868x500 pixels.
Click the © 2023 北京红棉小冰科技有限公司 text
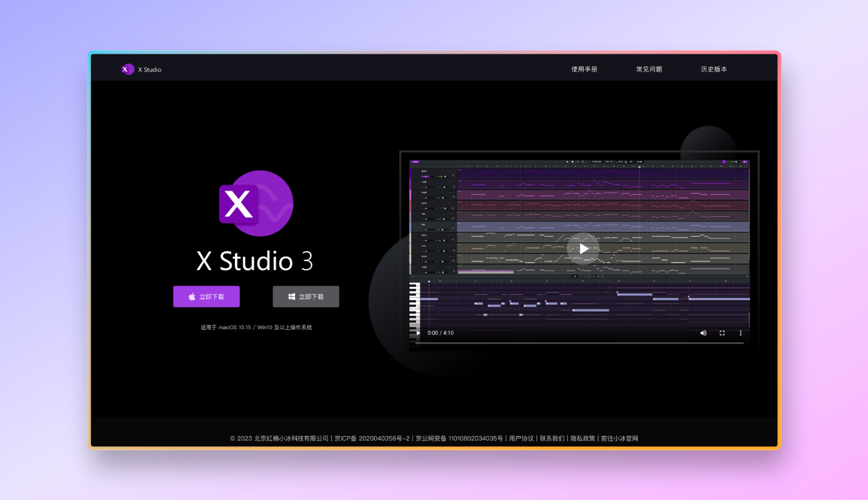279,438
